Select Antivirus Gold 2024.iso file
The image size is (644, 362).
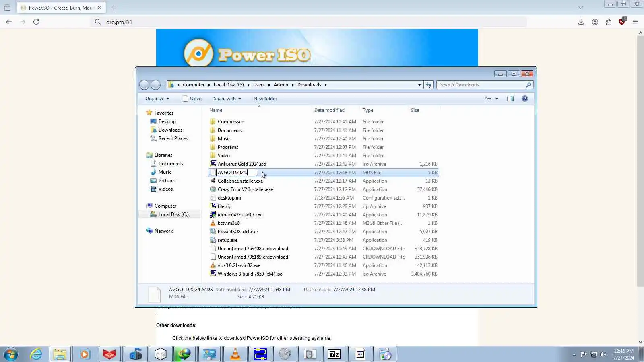[242, 164]
